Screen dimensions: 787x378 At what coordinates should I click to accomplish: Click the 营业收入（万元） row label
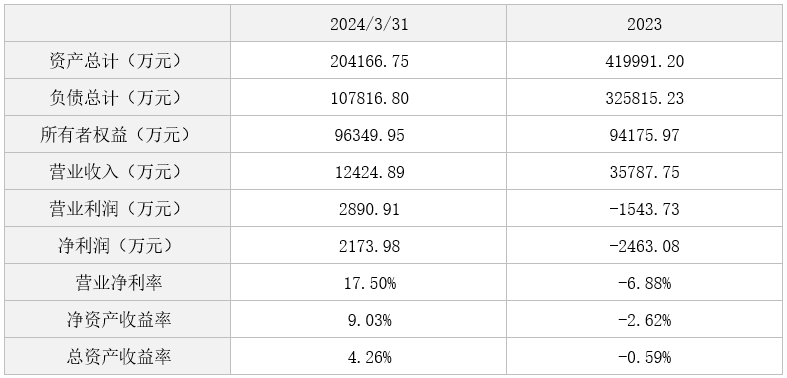tap(117, 171)
